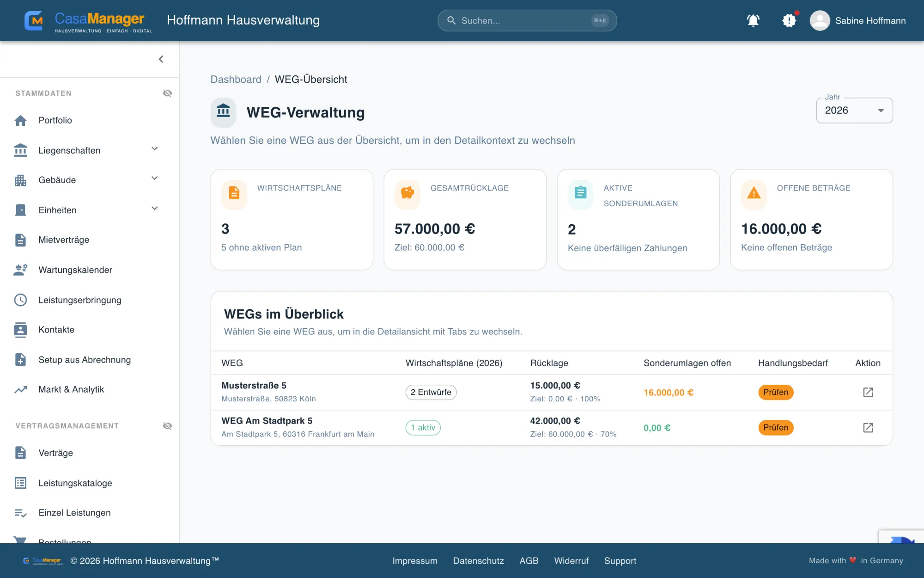Click Prüfen badge for WEG Am Stadtpark 5
The image size is (924, 578).
tap(776, 427)
